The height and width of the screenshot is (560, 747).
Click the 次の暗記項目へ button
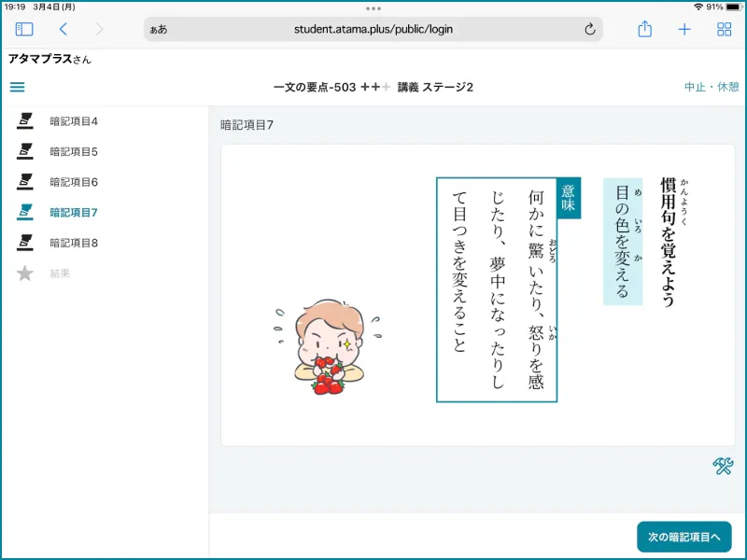(684, 537)
